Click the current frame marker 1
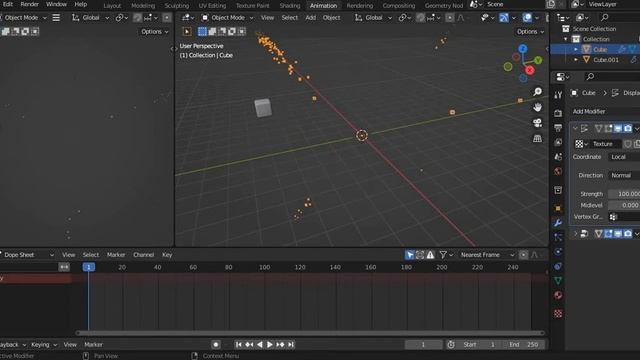This screenshot has width=640, height=360. [x=89, y=267]
